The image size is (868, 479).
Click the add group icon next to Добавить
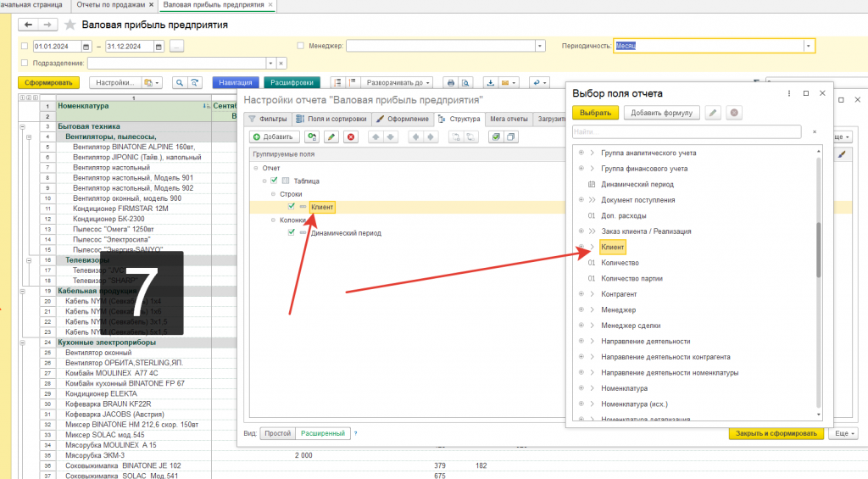point(312,136)
